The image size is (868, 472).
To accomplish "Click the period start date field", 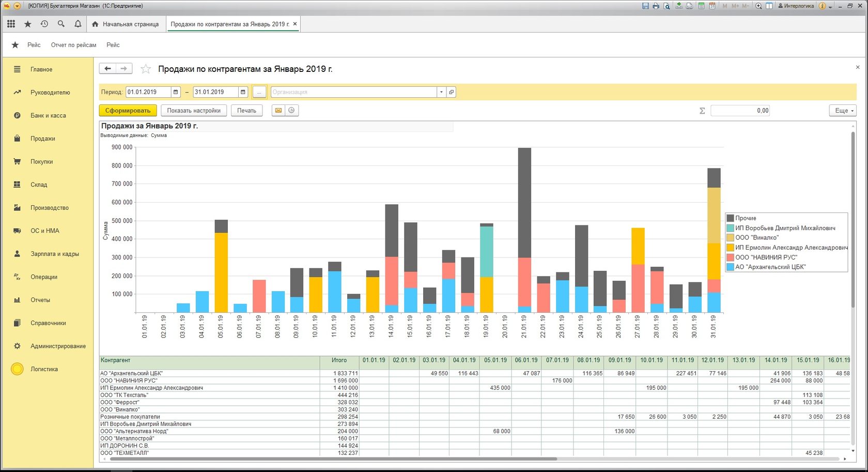I will (148, 92).
